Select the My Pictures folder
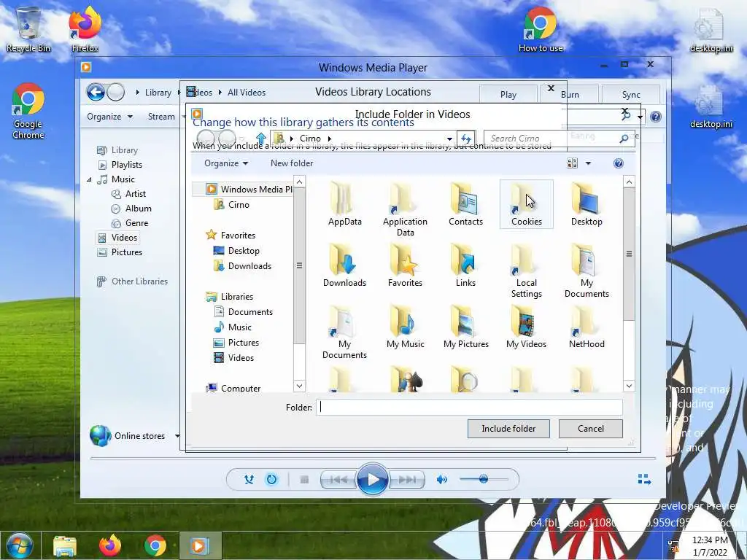The height and width of the screenshot is (560, 747). coord(465,327)
